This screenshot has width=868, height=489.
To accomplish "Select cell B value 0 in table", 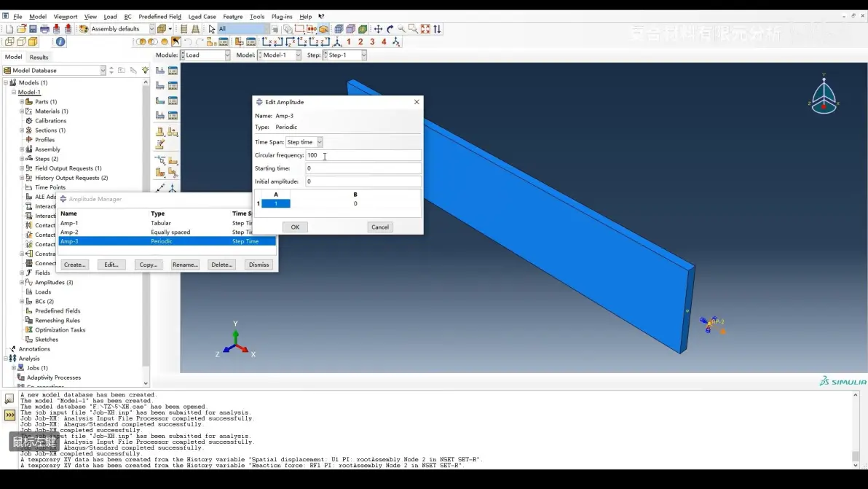I will [355, 204].
